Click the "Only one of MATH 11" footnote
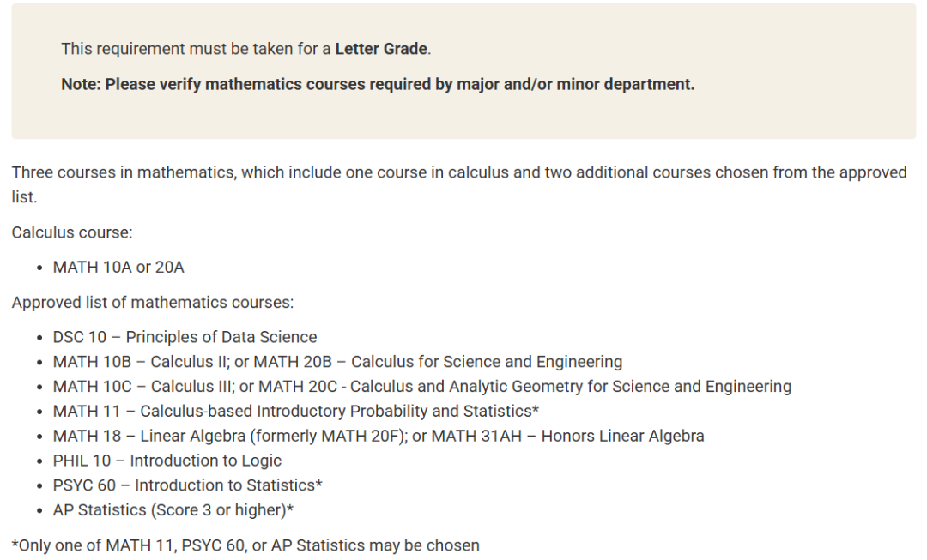Image resolution: width=927 pixels, height=560 pixels. click(x=245, y=545)
